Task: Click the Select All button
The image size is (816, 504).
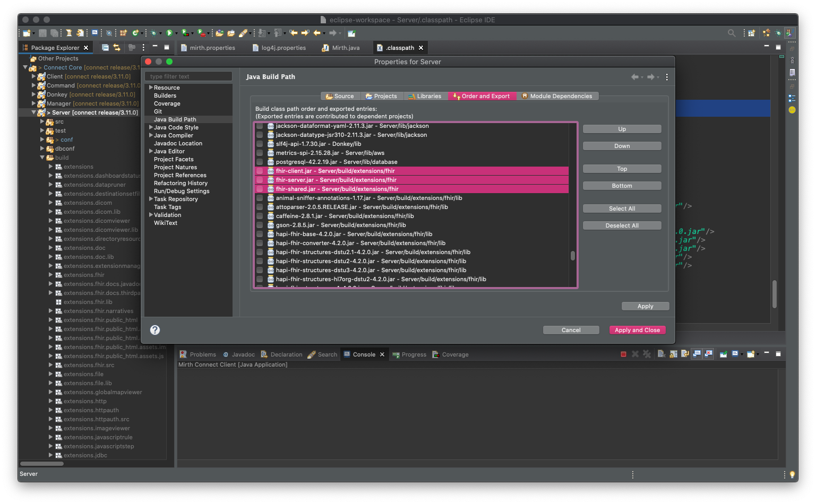Action: (x=622, y=208)
